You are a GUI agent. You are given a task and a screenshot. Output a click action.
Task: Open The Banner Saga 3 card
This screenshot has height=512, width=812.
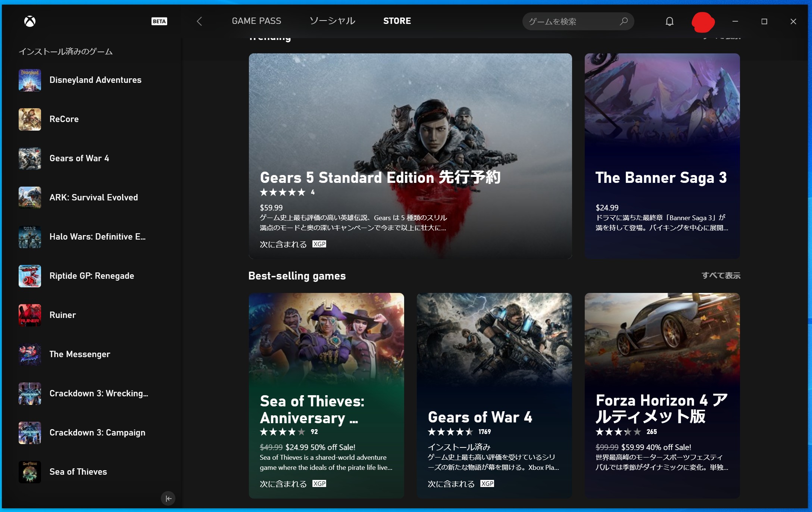pyautogui.click(x=662, y=156)
